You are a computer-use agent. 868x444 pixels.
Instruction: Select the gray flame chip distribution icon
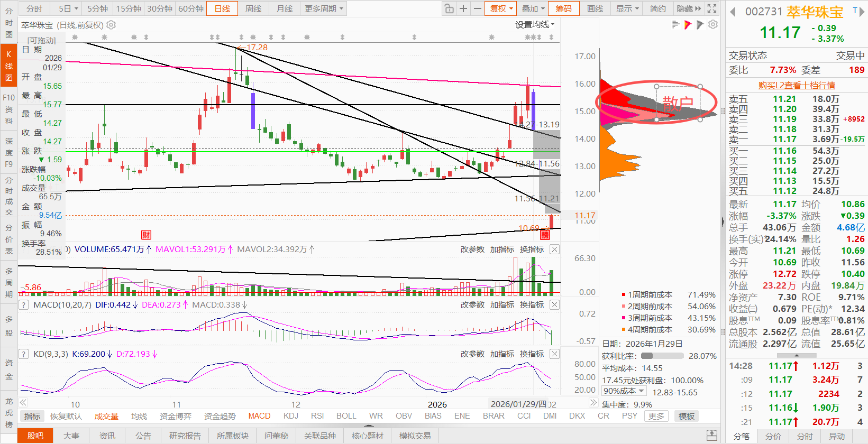[700, 25]
